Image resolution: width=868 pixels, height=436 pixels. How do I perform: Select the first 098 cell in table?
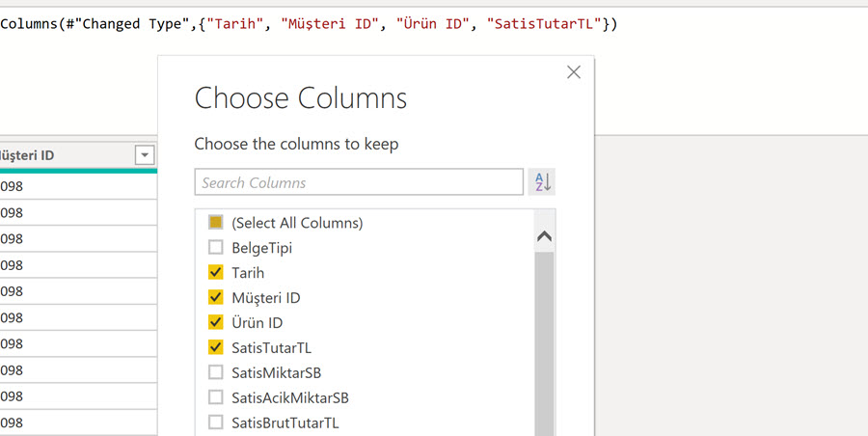click(79, 186)
